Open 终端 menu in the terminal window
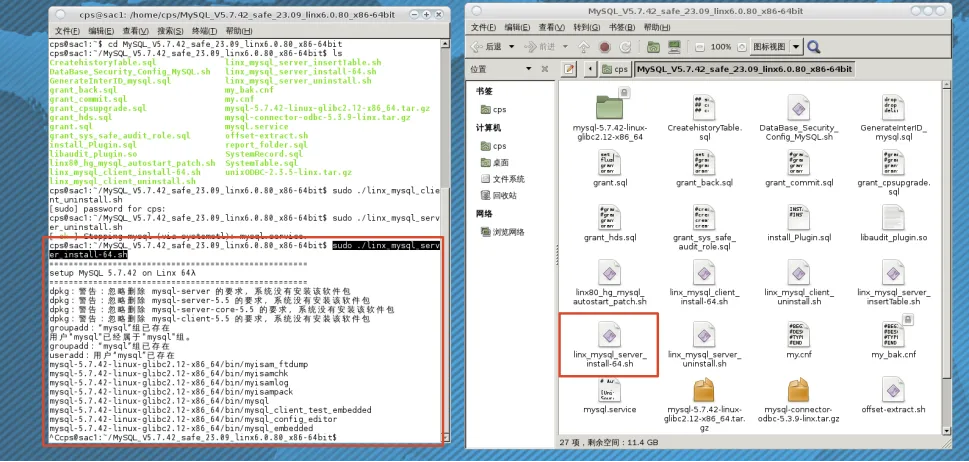This screenshot has width=969, height=462. 205,31
